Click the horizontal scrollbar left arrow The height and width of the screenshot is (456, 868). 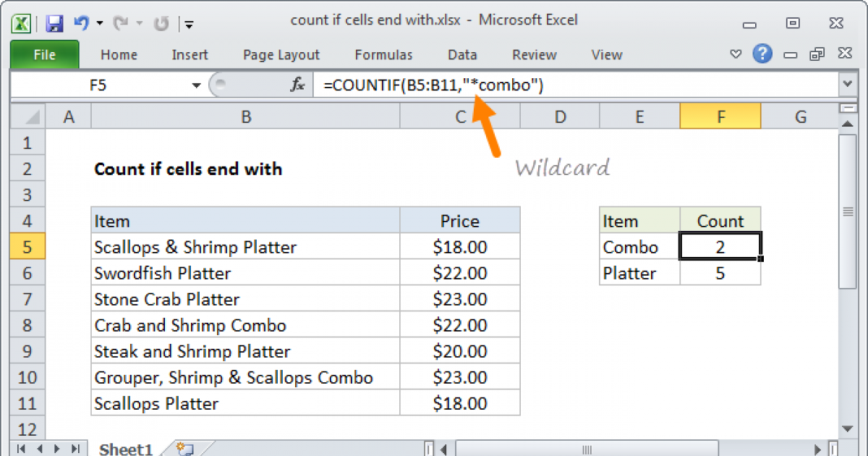444,449
